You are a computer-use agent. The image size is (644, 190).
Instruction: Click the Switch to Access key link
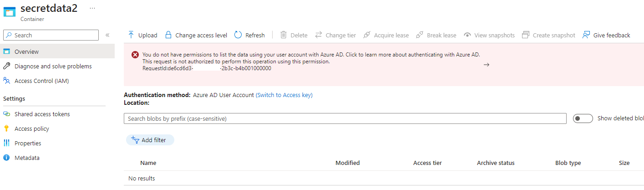point(284,95)
